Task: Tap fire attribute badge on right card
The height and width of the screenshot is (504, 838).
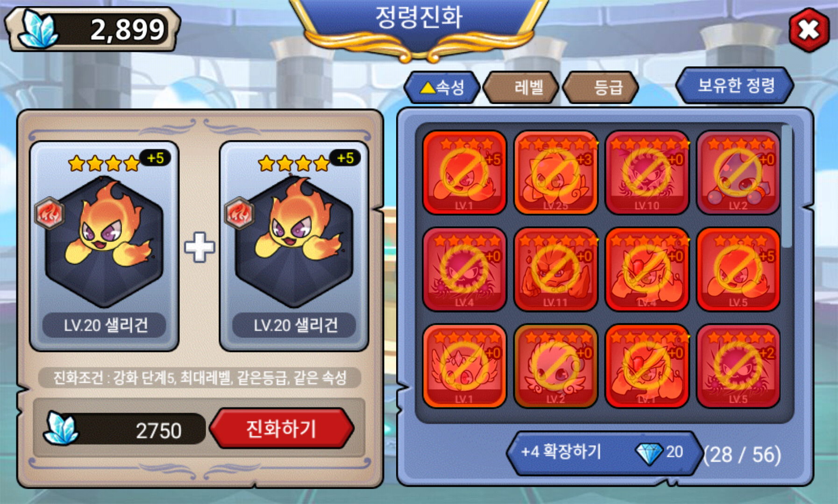Action: click(239, 213)
